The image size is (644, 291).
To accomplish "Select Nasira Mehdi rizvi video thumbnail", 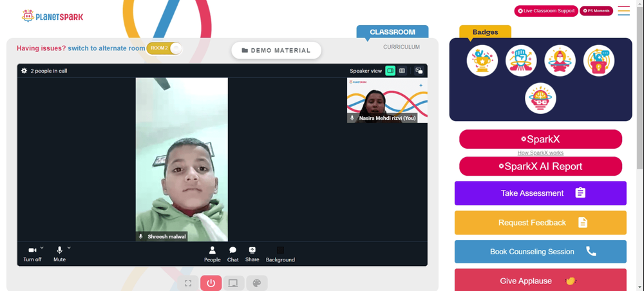I will point(387,100).
